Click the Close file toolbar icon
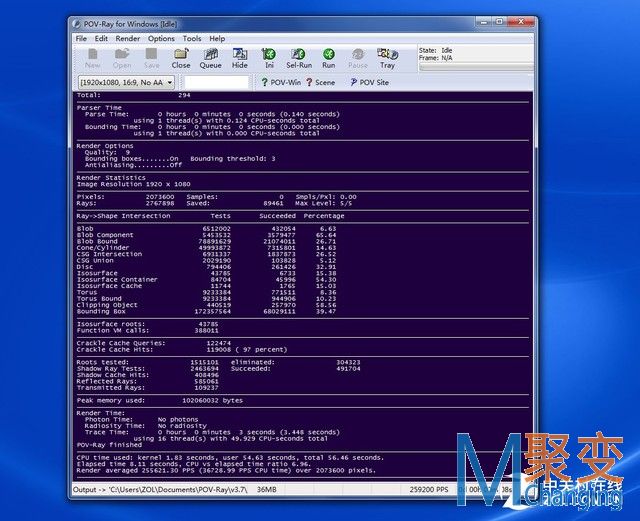This screenshot has width=640, height=521. tap(181, 58)
